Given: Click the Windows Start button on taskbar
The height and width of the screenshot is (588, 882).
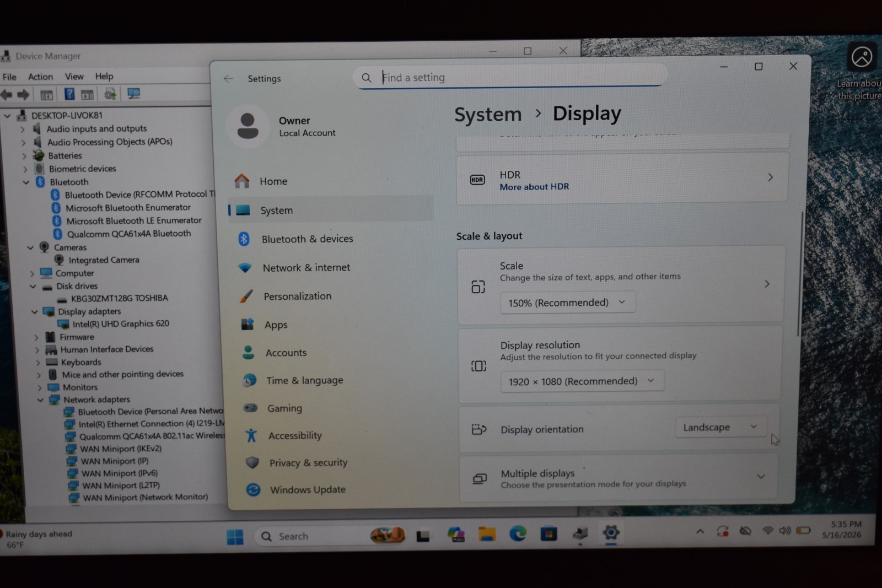Looking at the screenshot, I should pyautogui.click(x=235, y=537).
